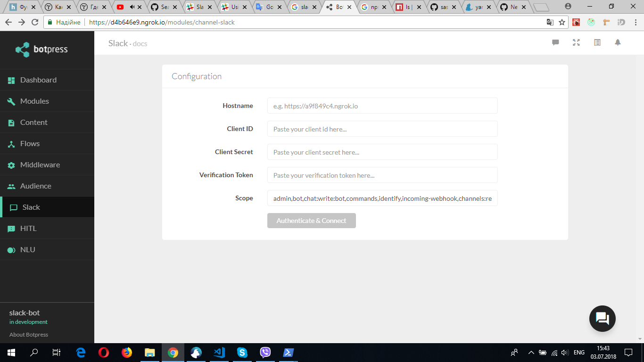This screenshot has width=644, height=362.
Task: Open the NLU module
Action: pyautogui.click(x=27, y=249)
